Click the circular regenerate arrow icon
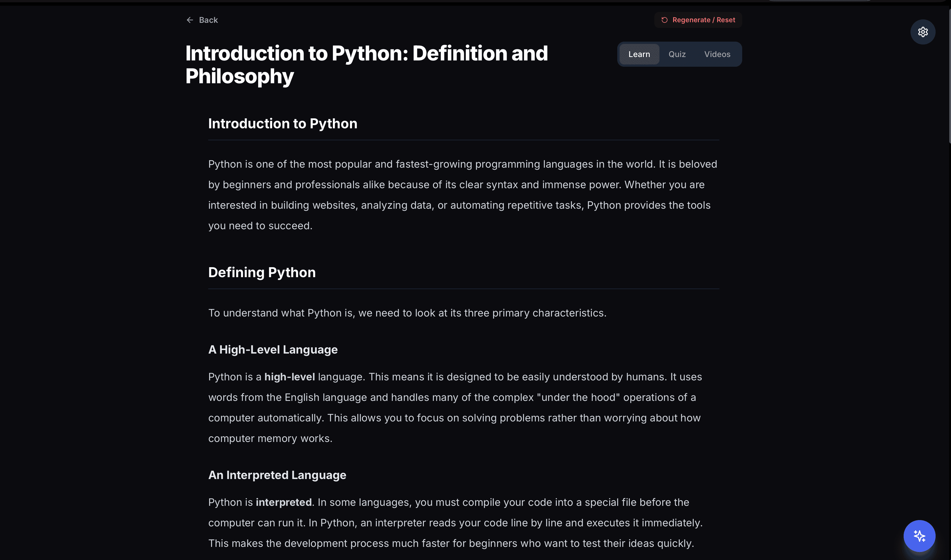 (x=664, y=20)
